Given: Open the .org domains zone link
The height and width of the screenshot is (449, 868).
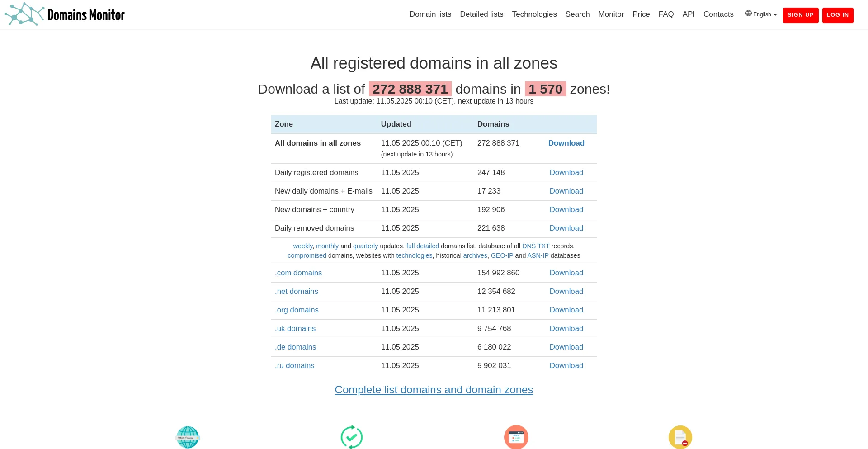Looking at the screenshot, I should pos(297,310).
